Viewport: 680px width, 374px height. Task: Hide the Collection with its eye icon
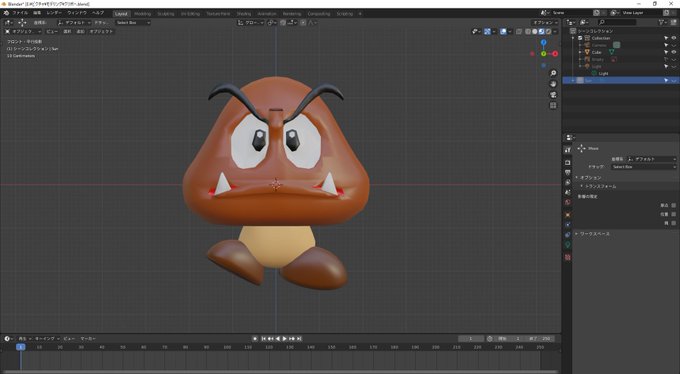coord(674,38)
